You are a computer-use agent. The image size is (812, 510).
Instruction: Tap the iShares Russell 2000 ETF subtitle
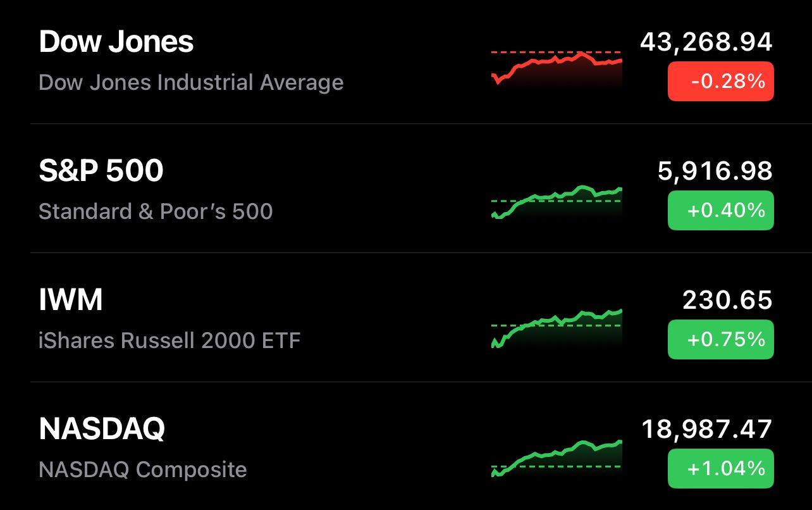pyautogui.click(x=169, y=340)
